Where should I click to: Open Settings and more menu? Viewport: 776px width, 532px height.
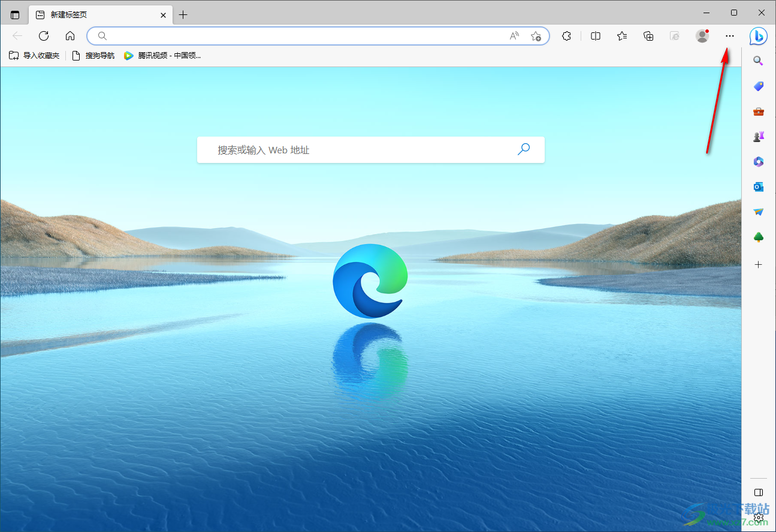[729, 36]
